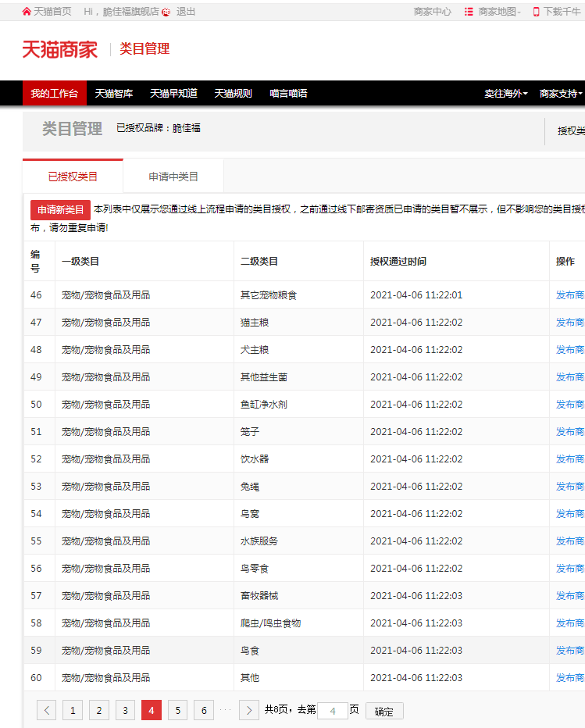
Task: Click the 商家地图 list icon
Action: (469, 12)
